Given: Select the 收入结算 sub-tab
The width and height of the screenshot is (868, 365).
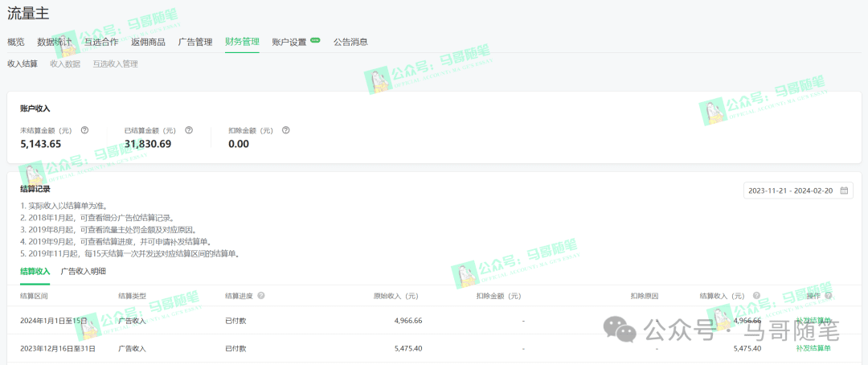Looking at the screenshot, I should coord(23,64).
